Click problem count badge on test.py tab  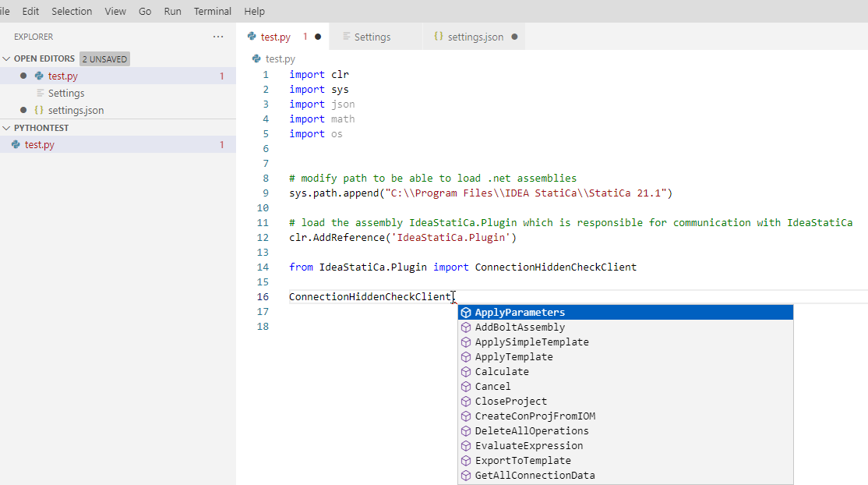pyautogui.click(x=305, y=37)
